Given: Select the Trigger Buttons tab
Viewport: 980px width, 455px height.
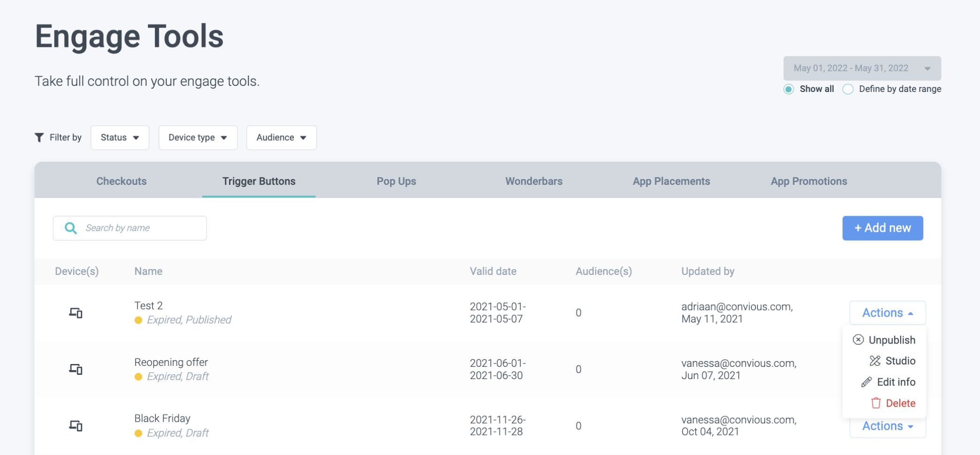Looking at the screenshot, I should (x=259, y=181).
